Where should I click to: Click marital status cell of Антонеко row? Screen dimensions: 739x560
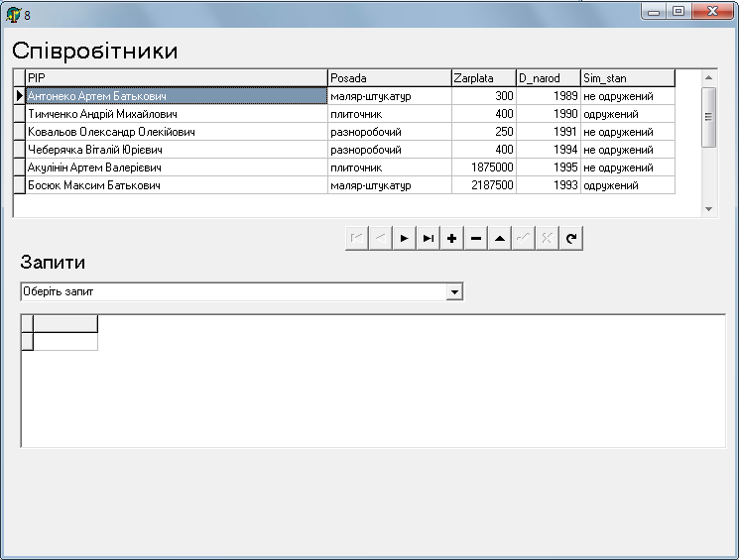628,96
